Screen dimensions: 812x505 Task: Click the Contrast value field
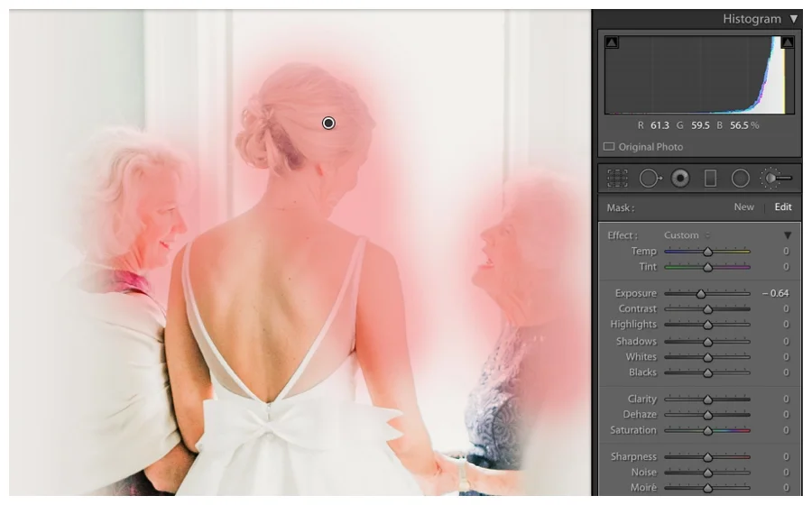(786, 309)
